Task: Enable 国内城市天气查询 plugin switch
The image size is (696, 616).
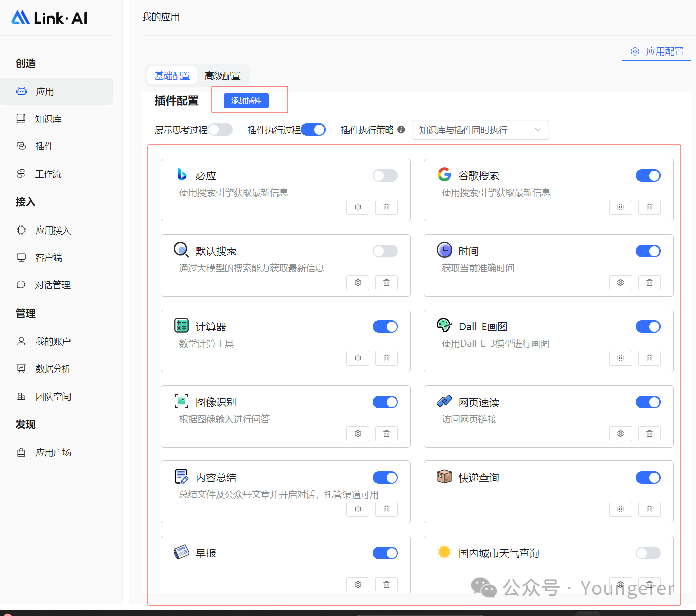Action: [648, 553]
